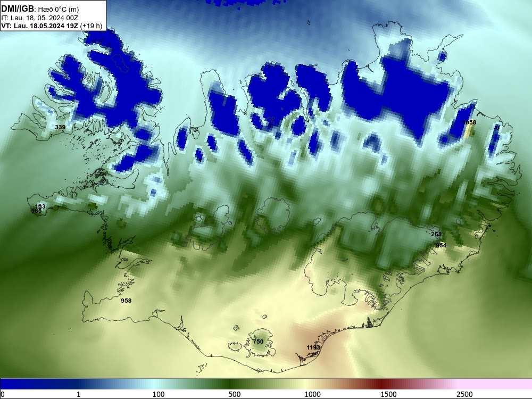Click the DMI/IGB title text
The image size is (532, 399).
point(18,9)
